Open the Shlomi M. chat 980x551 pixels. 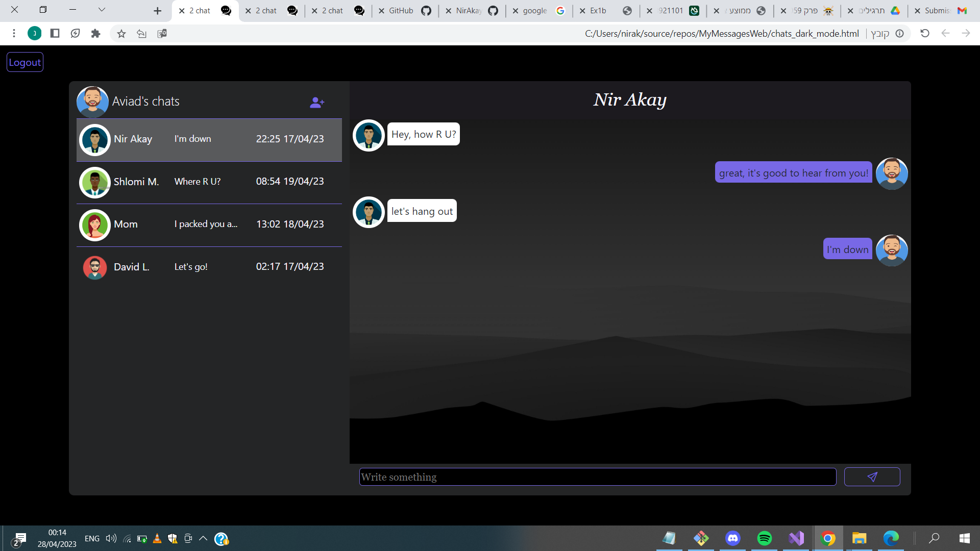(209, 182)
